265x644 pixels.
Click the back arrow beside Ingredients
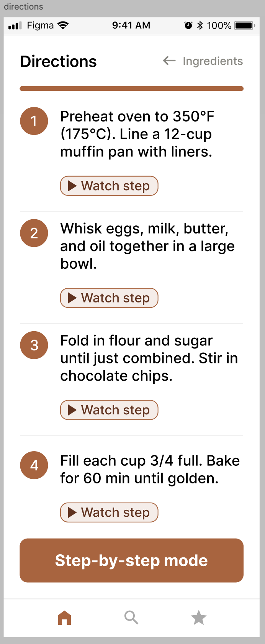[x=169, y=61]
